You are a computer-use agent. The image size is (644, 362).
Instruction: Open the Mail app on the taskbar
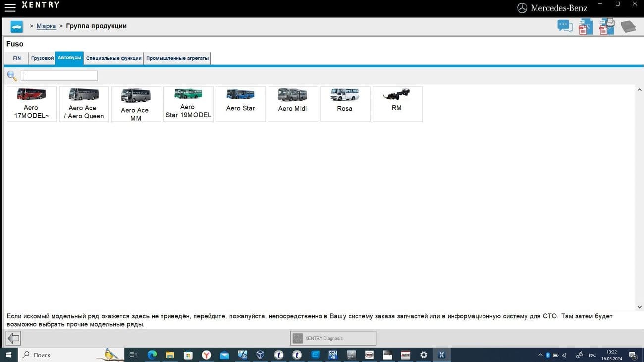(x=224, y=355)
